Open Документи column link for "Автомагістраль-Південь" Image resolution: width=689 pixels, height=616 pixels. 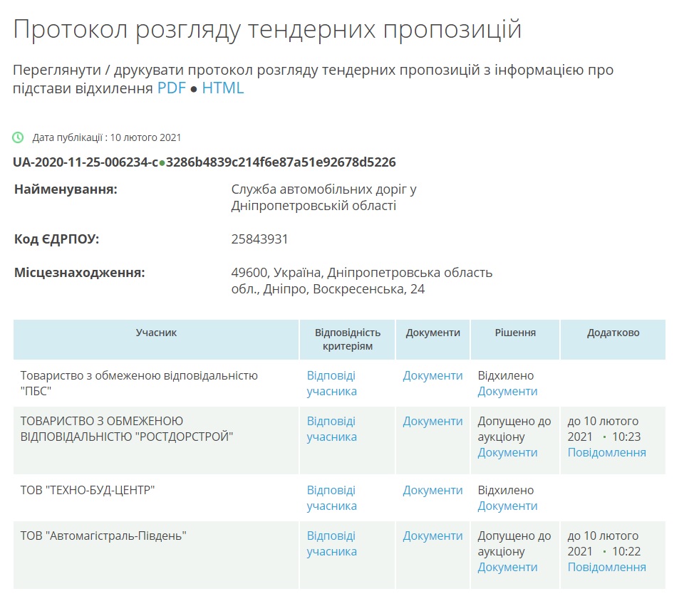click(x=432, y=536)
